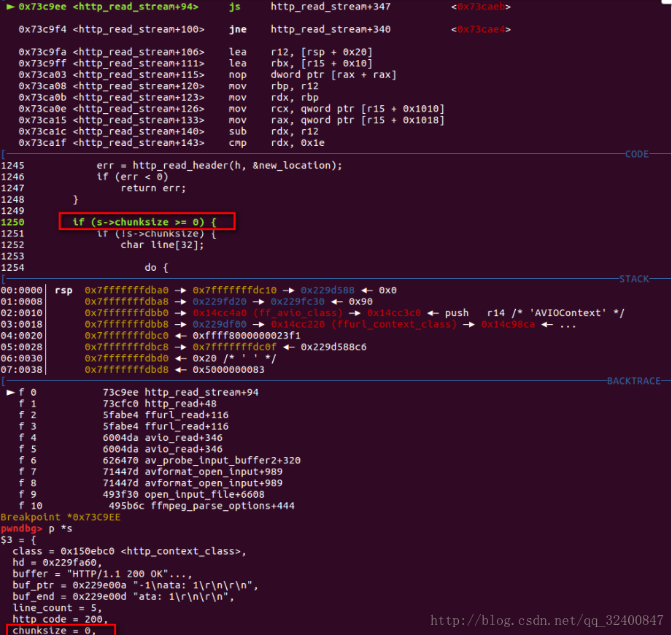672x635 pixels.
Task: Click source line 1254 do statement
Action: click(85, 268)
